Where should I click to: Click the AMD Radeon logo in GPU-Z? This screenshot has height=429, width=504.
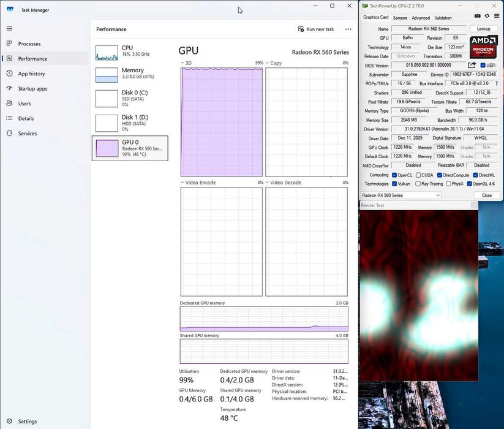click(x=483, y=47)
